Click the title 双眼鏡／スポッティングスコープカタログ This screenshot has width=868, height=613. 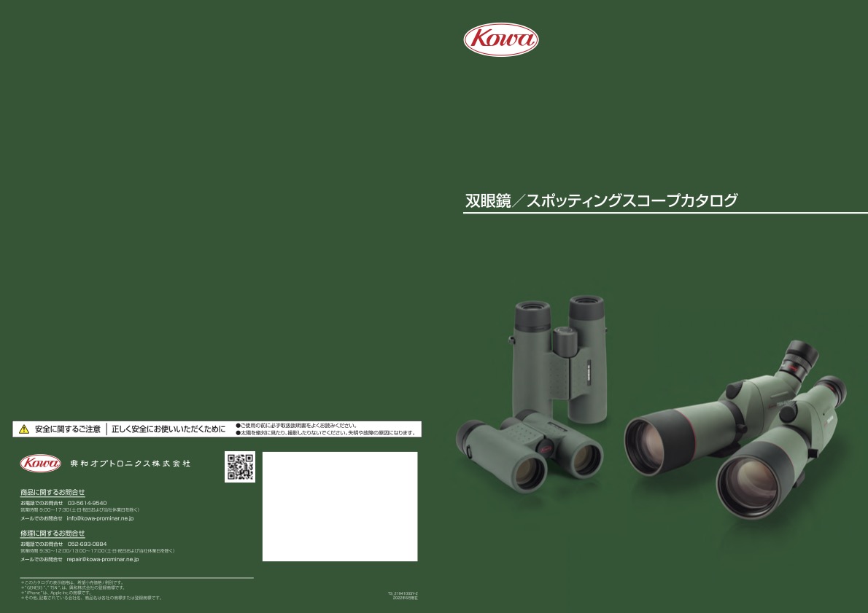[x=601, y=200]
